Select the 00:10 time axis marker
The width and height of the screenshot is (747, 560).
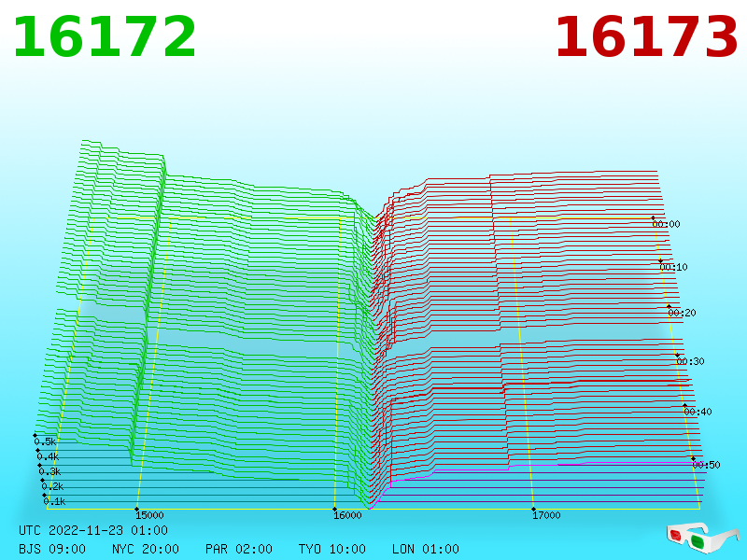coord(673,267)
